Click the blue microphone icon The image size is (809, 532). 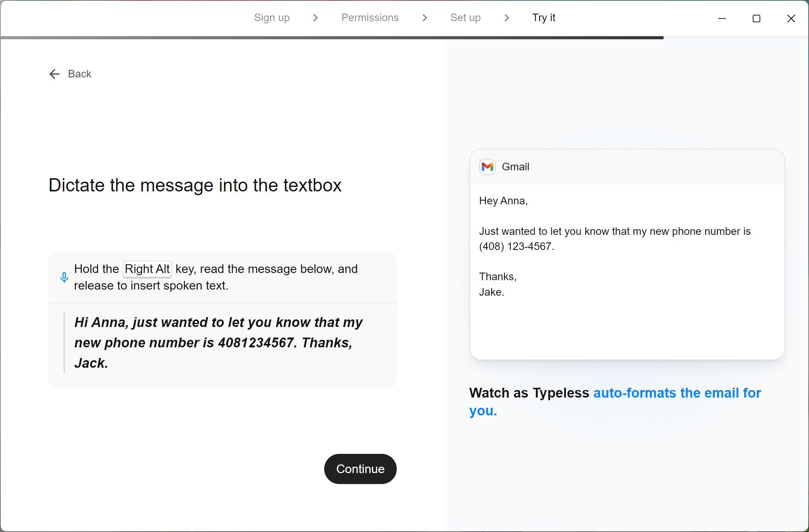click(x=64, y=278)
